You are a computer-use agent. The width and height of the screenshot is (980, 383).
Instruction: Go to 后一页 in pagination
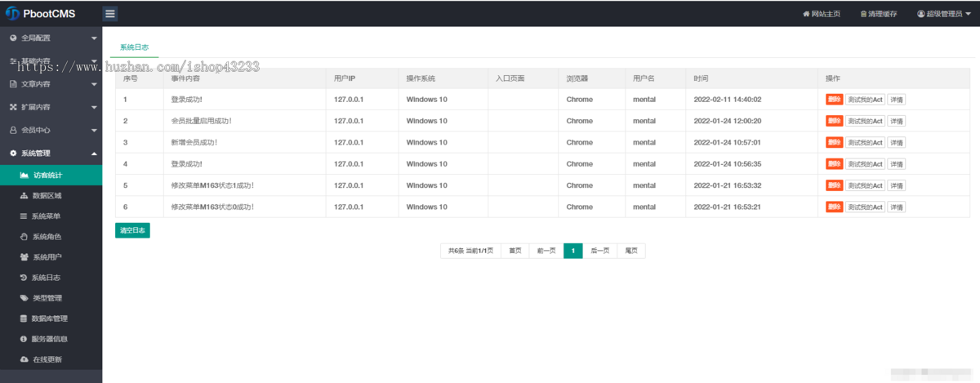click(600, 251)
